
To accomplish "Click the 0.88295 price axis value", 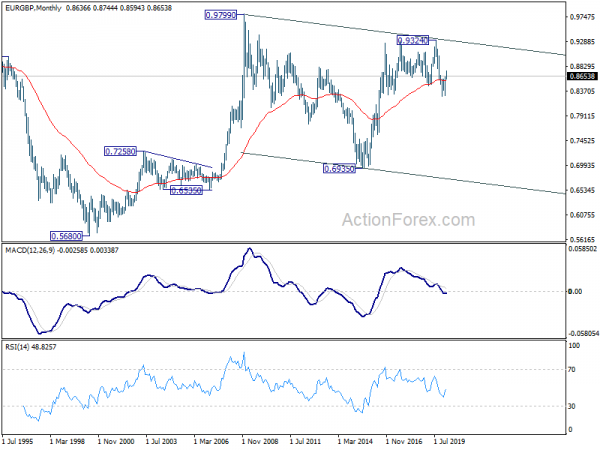I will 582,66.
